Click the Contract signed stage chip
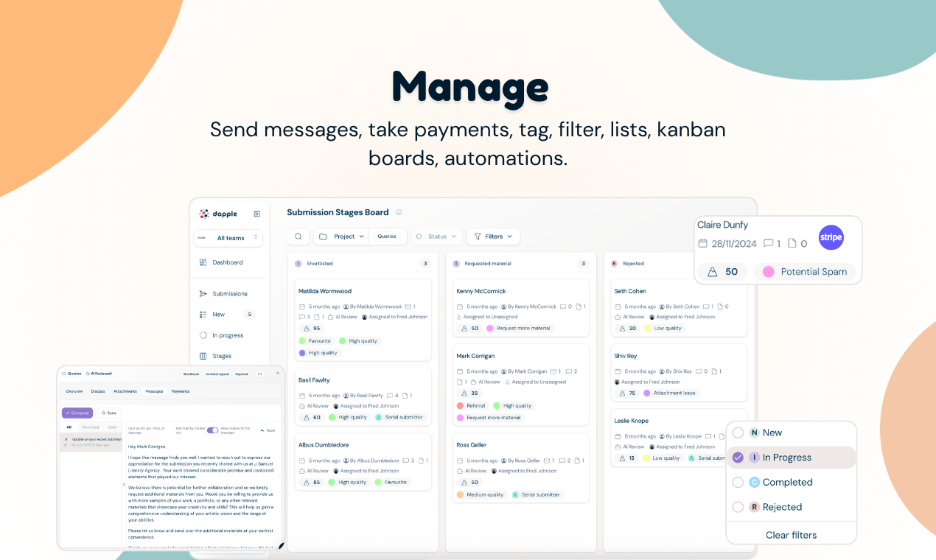Viewport: 936px width, 560px height. [217, 374]
